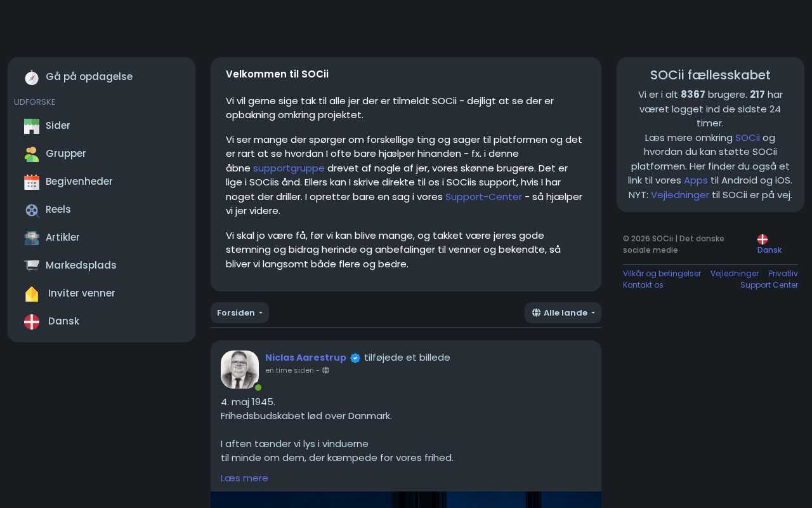
Task: Click the Sider pages icon
Action: 32,126
